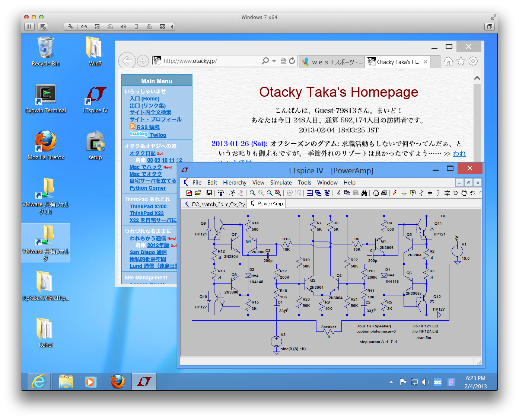Close the Otacky Taka's IE tab

click(x=426, y=62)
